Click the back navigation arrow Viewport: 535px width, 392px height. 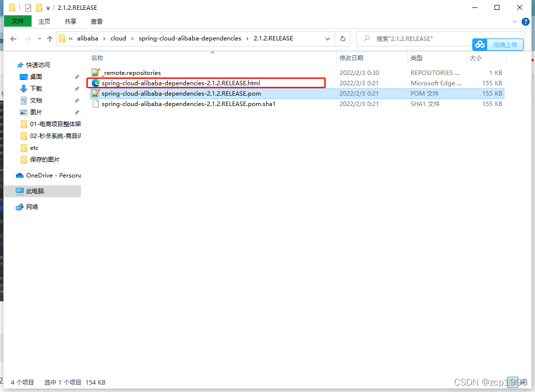point(13,39)
